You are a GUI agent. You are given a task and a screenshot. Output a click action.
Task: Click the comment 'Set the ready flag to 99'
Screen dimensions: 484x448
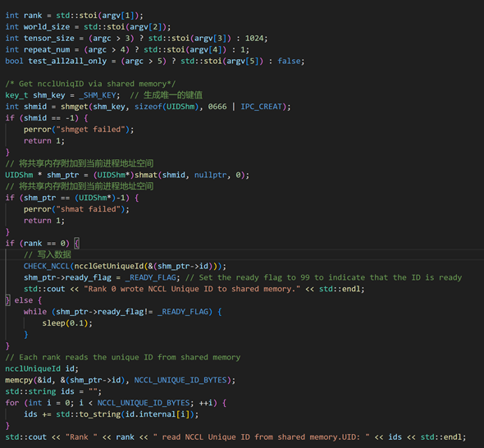pos(254,277)
